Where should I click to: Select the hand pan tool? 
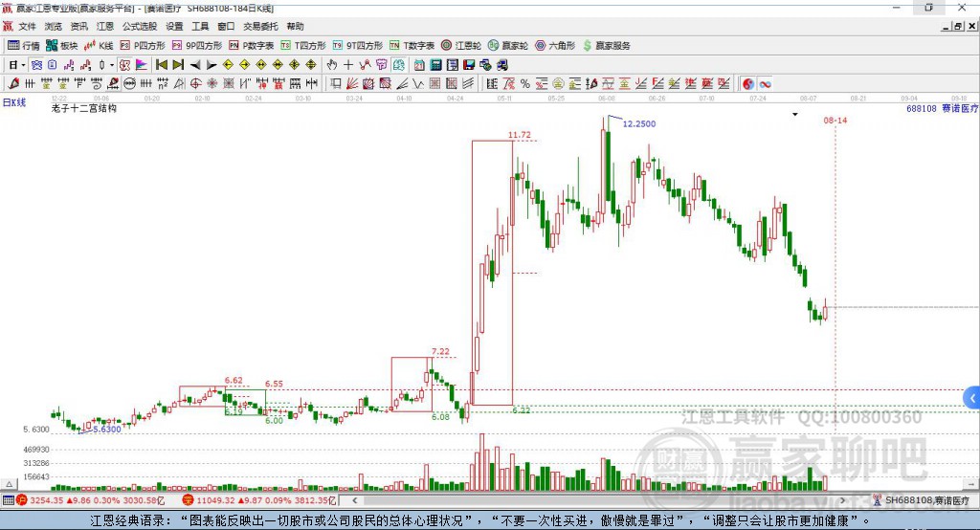click(332, 65)
